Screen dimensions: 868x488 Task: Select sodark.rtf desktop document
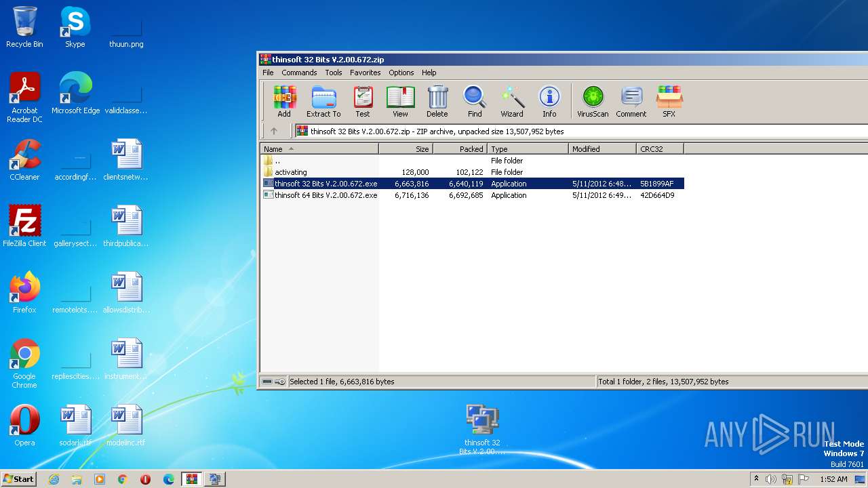click(75, 426)
